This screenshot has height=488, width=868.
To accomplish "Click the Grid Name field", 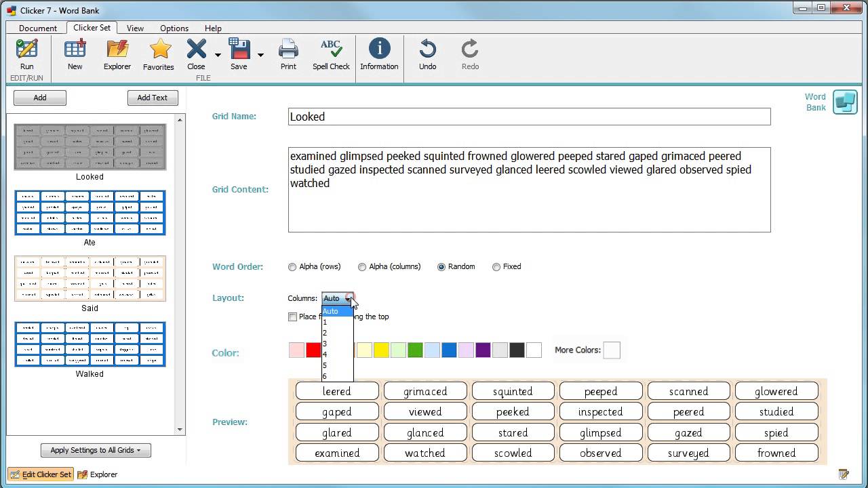I will pos(529,117).
